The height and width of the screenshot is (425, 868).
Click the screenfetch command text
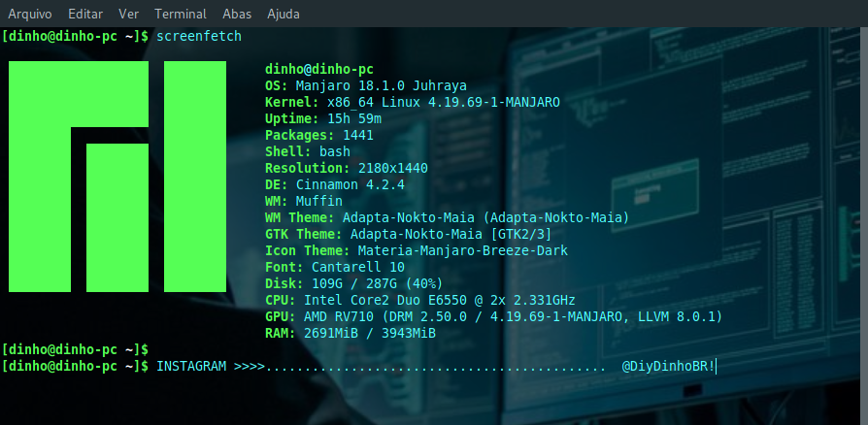199,37
